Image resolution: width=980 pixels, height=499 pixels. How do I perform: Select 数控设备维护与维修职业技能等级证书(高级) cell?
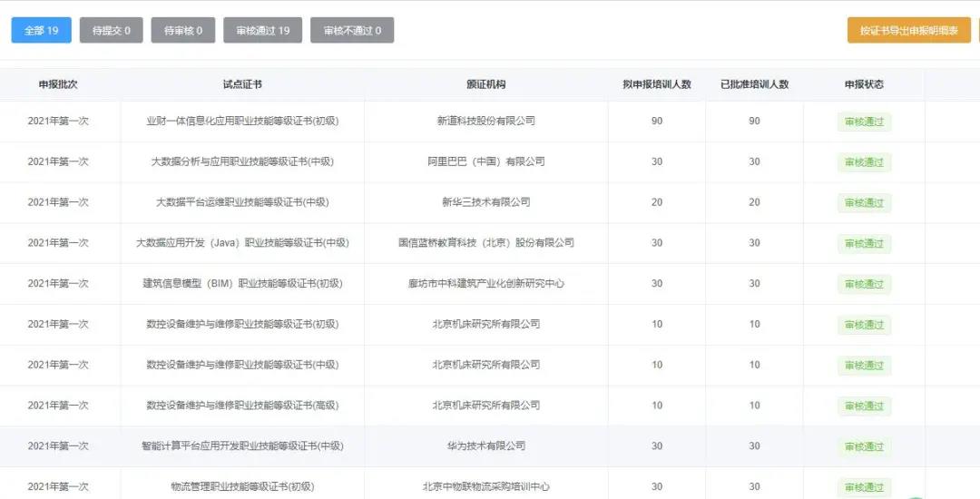tap(242, 406)
